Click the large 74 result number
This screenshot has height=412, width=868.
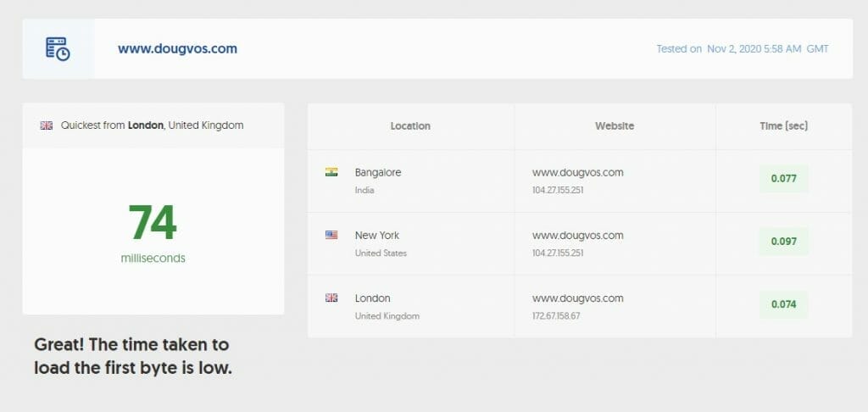pos(153,223)
